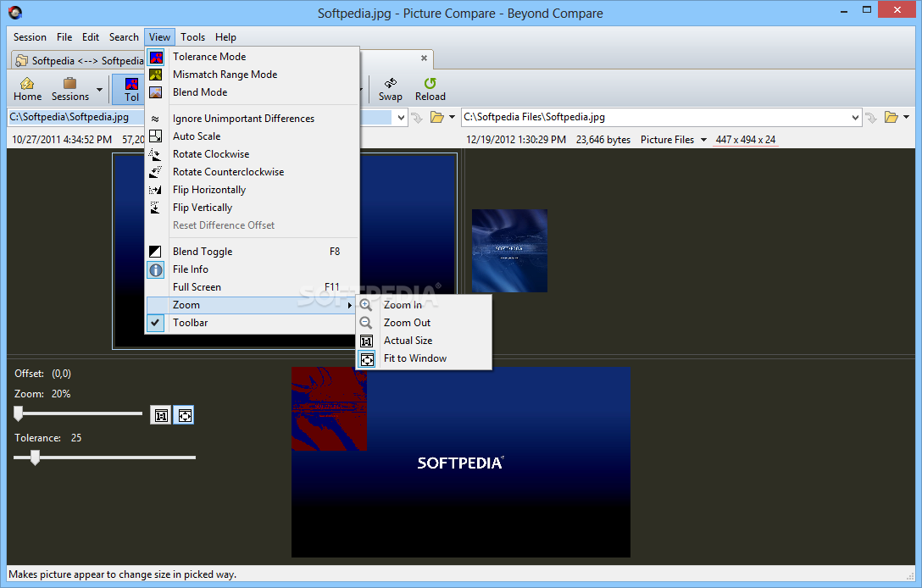
Task: Open the Home toolbar button
Action: pos(28,89)
